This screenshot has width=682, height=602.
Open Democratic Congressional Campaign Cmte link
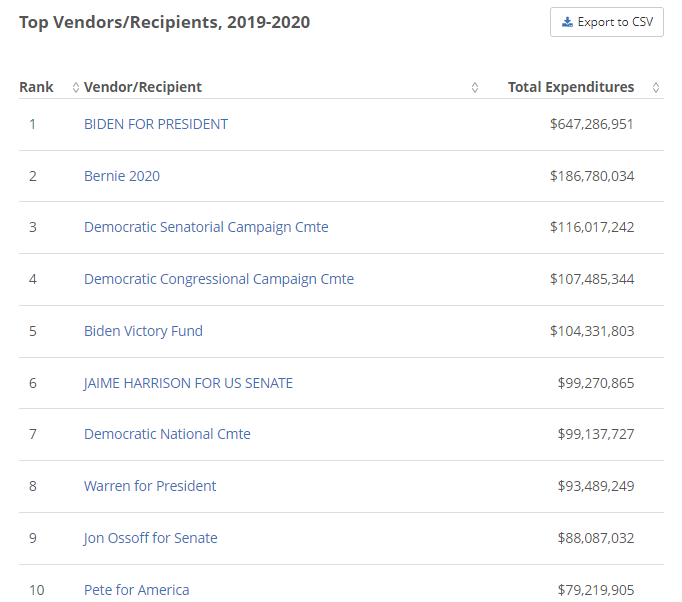(x=219, y=279)
